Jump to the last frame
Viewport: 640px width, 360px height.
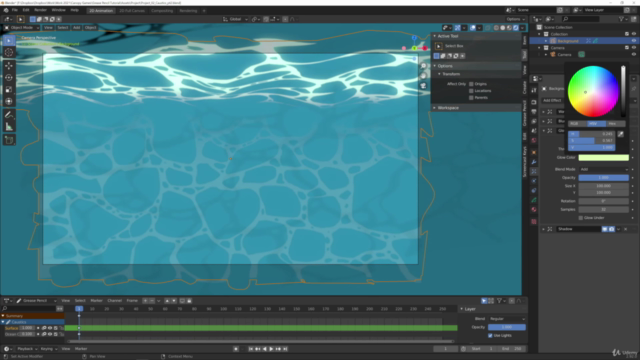pos(285,349)
